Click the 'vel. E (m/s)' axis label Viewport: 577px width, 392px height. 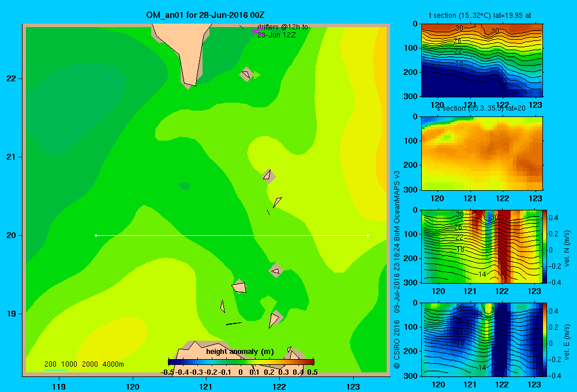point(567,342)
